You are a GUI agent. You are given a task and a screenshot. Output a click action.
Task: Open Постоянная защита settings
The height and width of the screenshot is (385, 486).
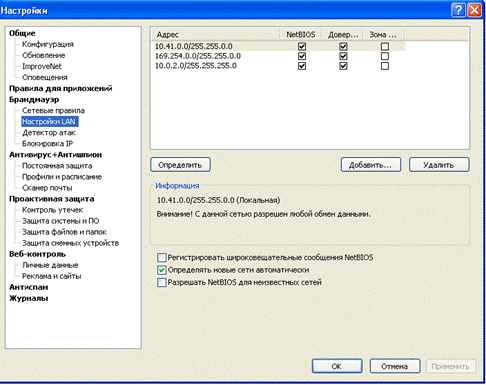point(57,165)
